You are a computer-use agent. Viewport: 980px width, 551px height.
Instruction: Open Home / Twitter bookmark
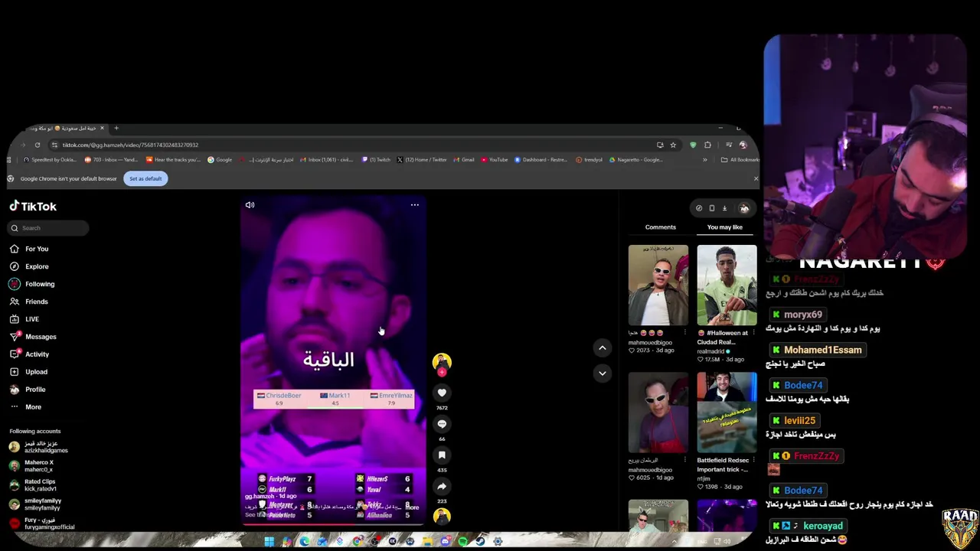[x=422, y=160]
